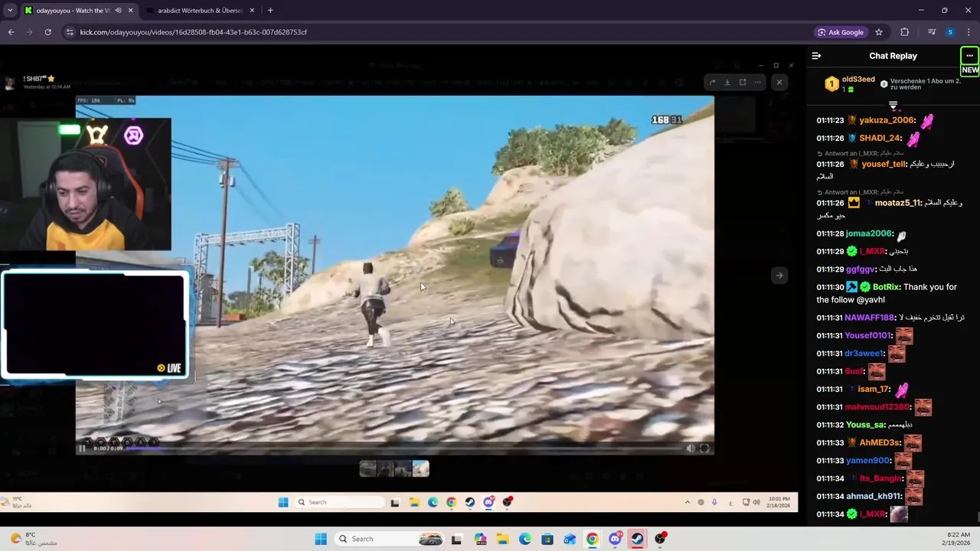Image resolution: width=980 pixels, height=551 pixels.
Task: Open Microsoft Store from taskbar
Action: (x=547, y=539)
